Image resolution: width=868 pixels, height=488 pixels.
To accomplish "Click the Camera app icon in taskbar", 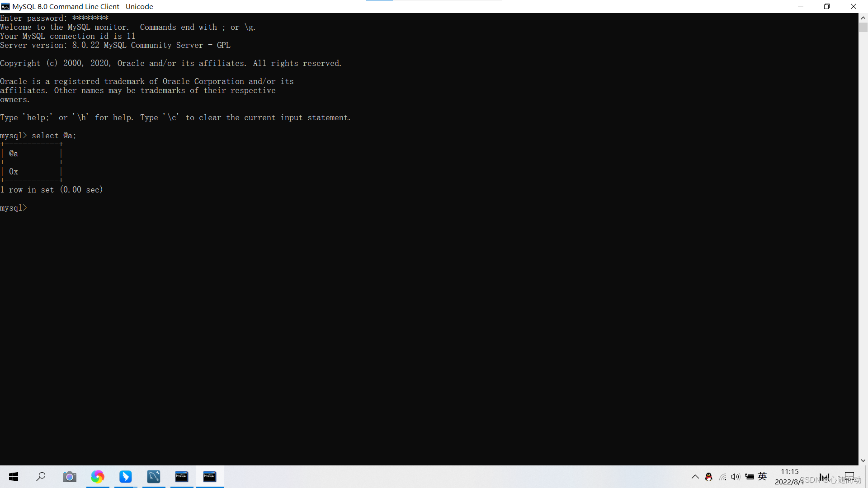I will [x=69, y=476].
